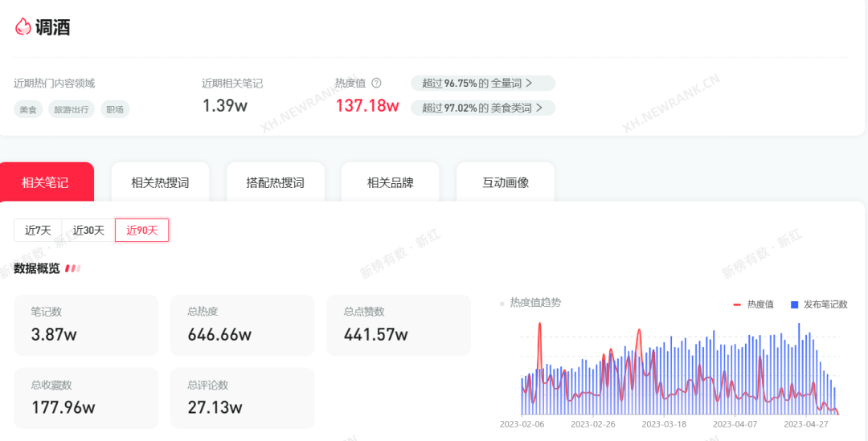Click the 旅游出行 content domain tag
The width and height of the screenshot is (868, 441).
tap(72, 109)
